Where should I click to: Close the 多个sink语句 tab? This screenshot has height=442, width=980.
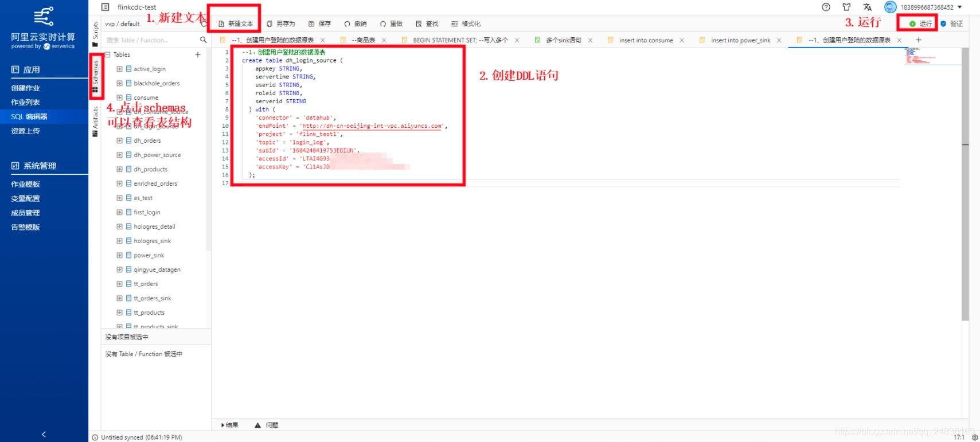click(x=590, y=40)
